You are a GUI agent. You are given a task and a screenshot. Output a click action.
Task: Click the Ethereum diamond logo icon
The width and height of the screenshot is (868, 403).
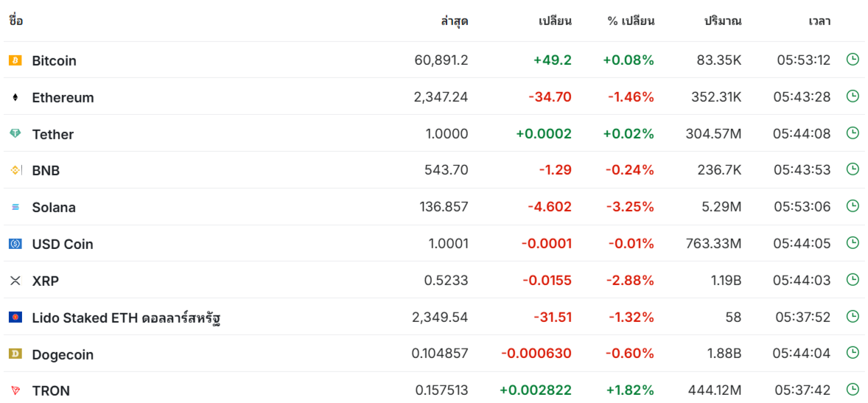15,97
